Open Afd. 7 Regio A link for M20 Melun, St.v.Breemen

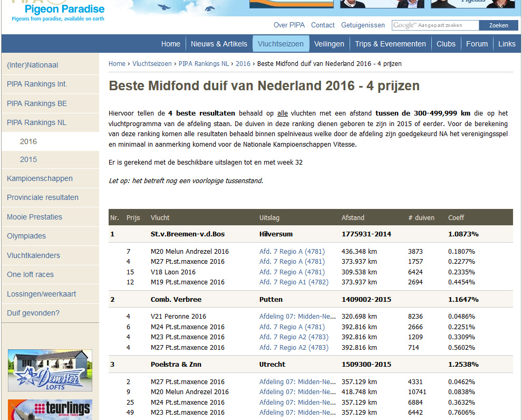292,252
